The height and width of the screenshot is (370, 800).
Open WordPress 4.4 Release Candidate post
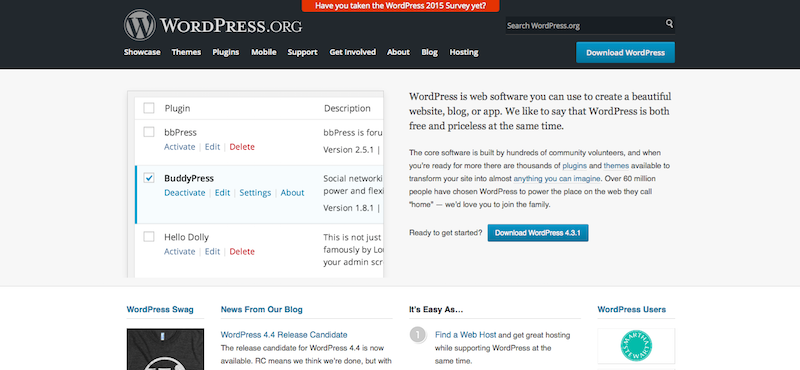pyautogui.click(x=284, y=335)
